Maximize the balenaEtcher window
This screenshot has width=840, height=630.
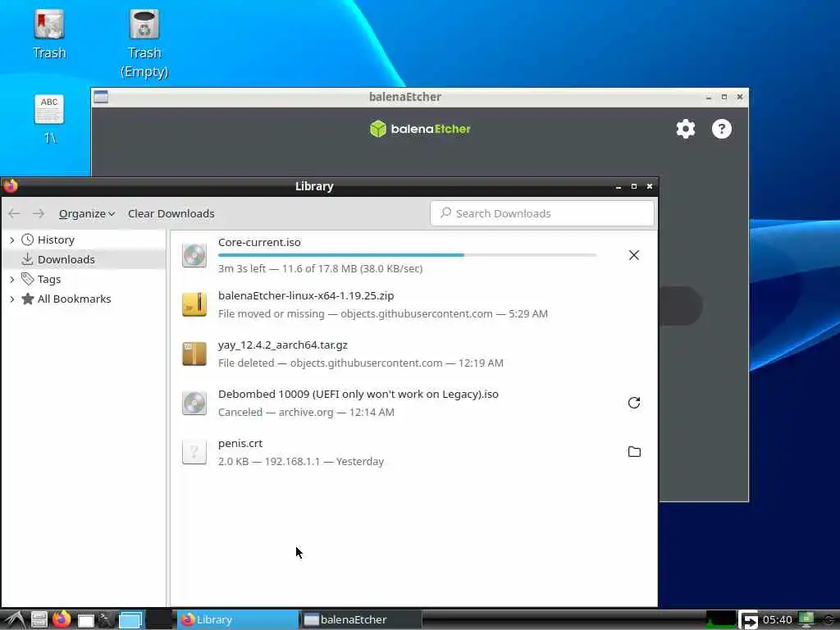click(x=724, y=97)
